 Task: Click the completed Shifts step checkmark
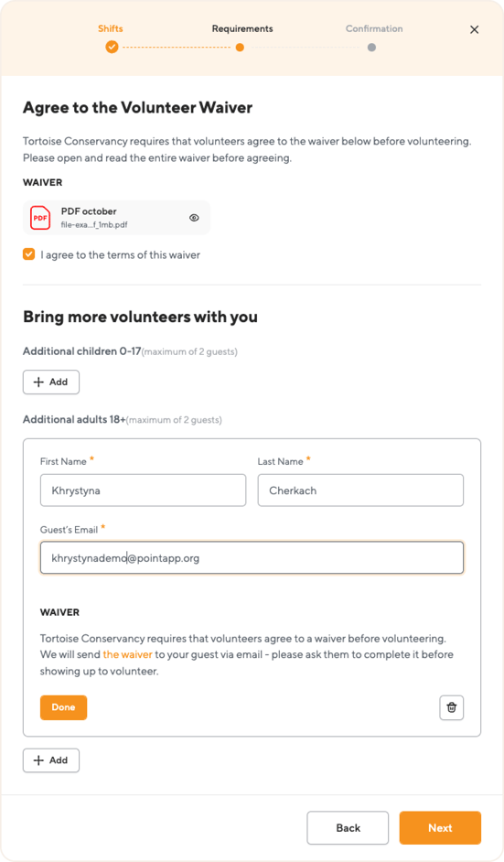point(112,48)
